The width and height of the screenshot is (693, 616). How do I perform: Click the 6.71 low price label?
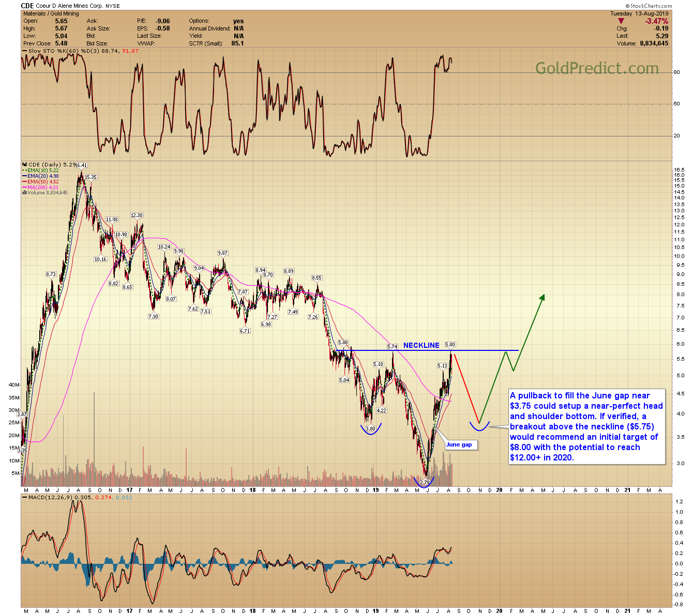[245, 331]
